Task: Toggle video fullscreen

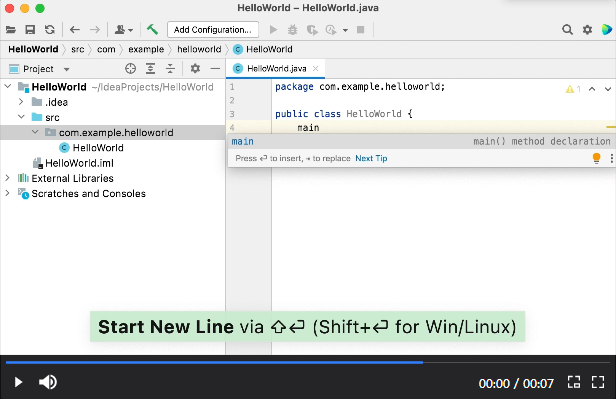Action: [598, 382]
